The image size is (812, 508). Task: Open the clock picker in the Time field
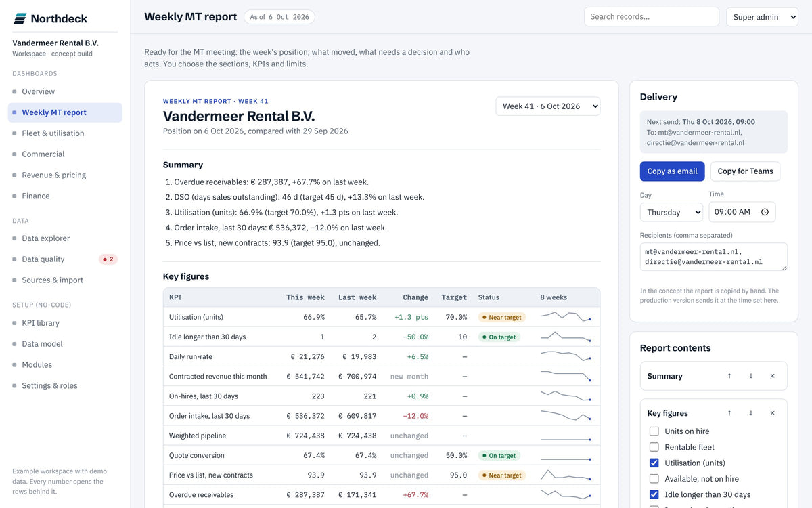(x=765, y=212)
